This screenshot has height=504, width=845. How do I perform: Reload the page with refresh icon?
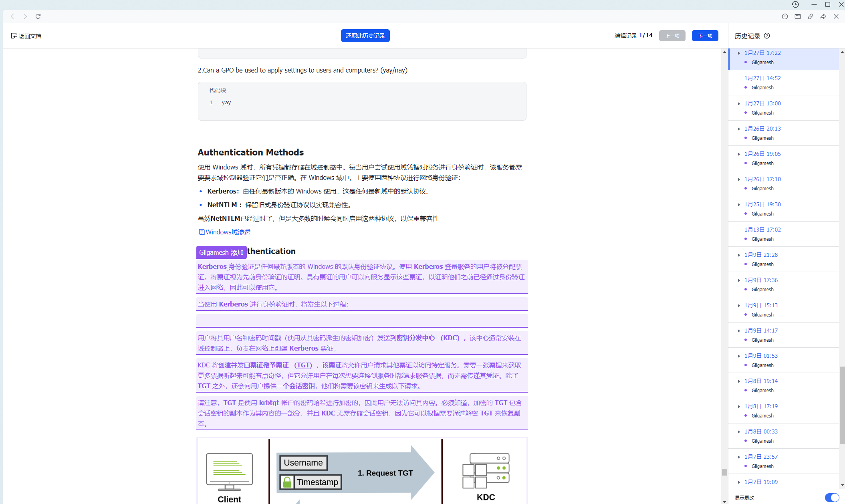pos(38,16)
